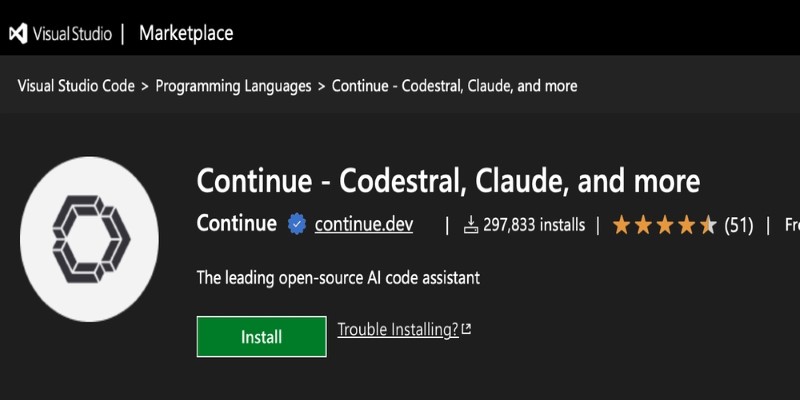The image size is (800, 400).
Task: Select the Continue - Codestral breadcrumb item
Action: [x=455, y=86]
